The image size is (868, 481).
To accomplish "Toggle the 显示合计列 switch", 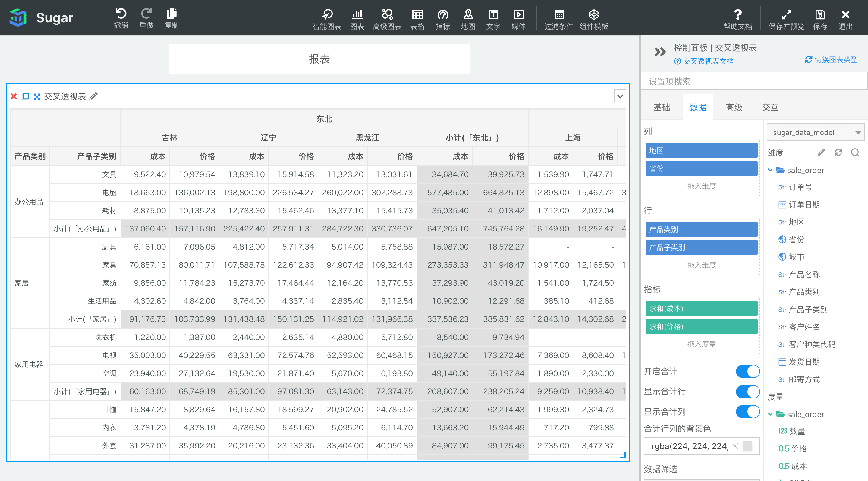I will (x=747, y=411).
